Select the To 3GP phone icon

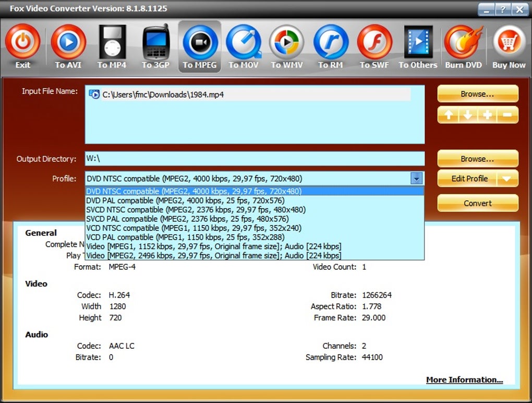pos(156,41)
